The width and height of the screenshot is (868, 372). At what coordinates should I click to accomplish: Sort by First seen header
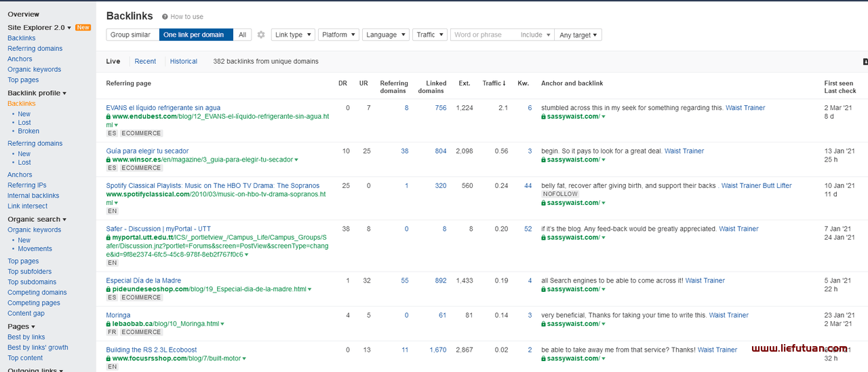pyautogui.click(x=839, y=83)
